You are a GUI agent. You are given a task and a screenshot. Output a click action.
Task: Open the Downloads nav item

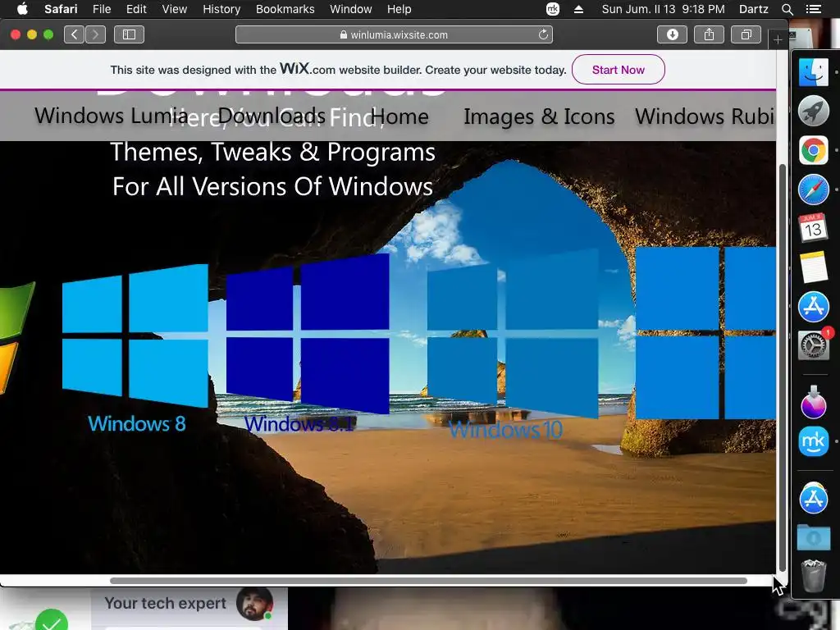(x=271, y=116)
